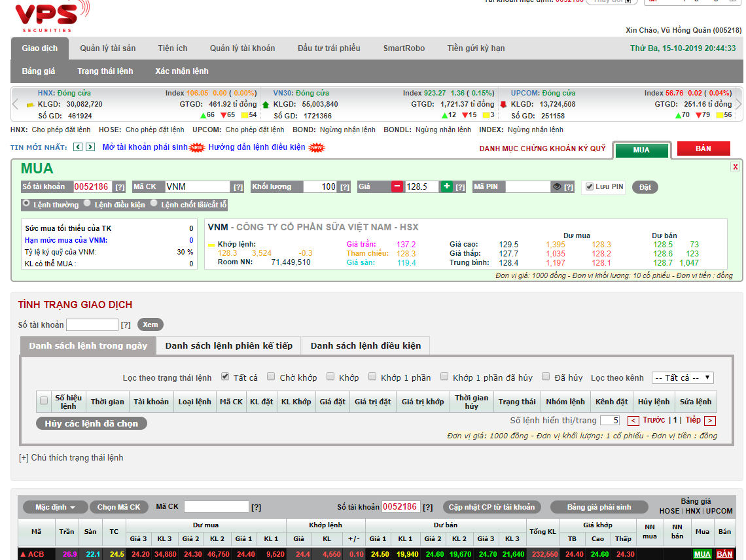Open Mở tài khoản phái sinh link
The width and height of the screenshot is (746, 560).
pos(145,147)
